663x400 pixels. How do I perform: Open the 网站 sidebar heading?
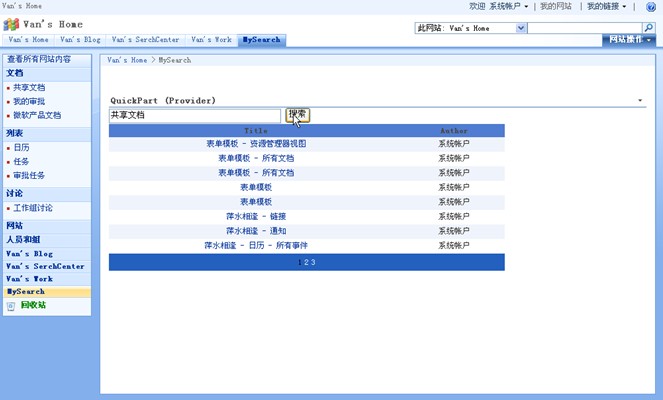click(x=15, y=226)
